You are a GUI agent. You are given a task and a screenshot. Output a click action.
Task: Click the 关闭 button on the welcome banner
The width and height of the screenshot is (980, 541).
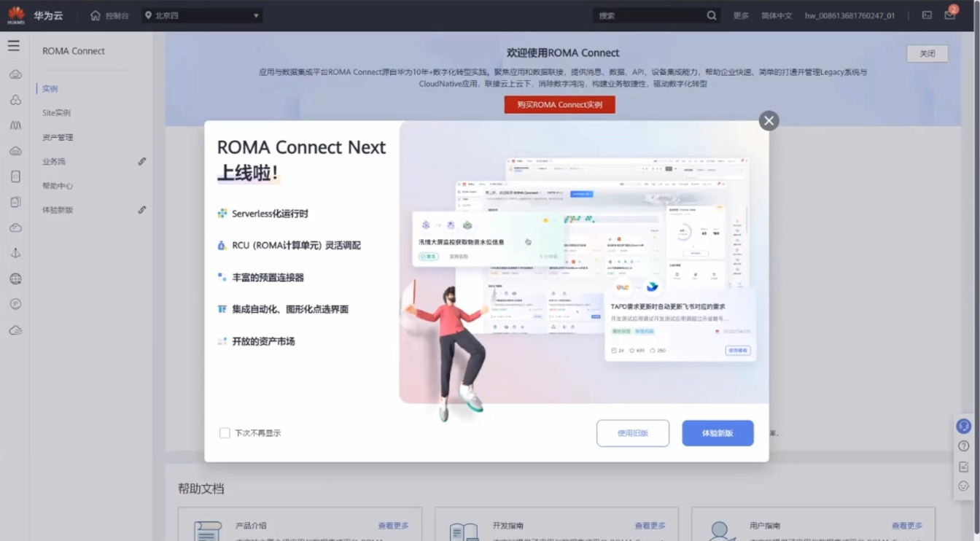(927, 53)
